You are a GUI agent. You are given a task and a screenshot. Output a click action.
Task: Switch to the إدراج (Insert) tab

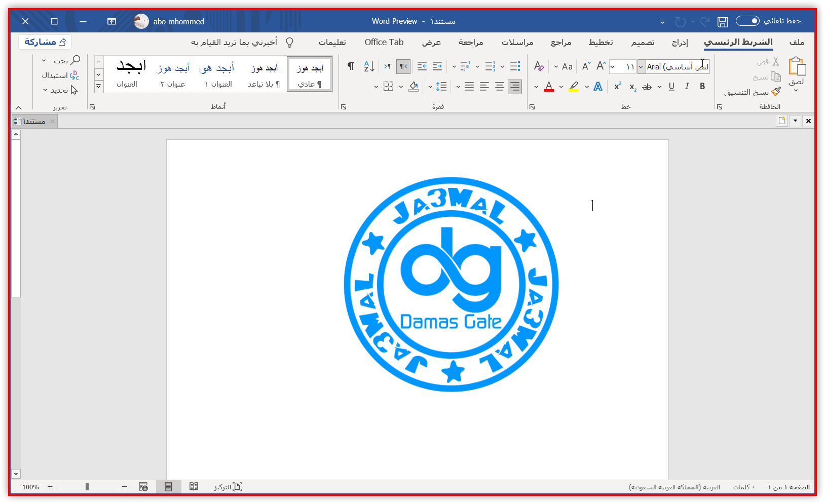680,42
